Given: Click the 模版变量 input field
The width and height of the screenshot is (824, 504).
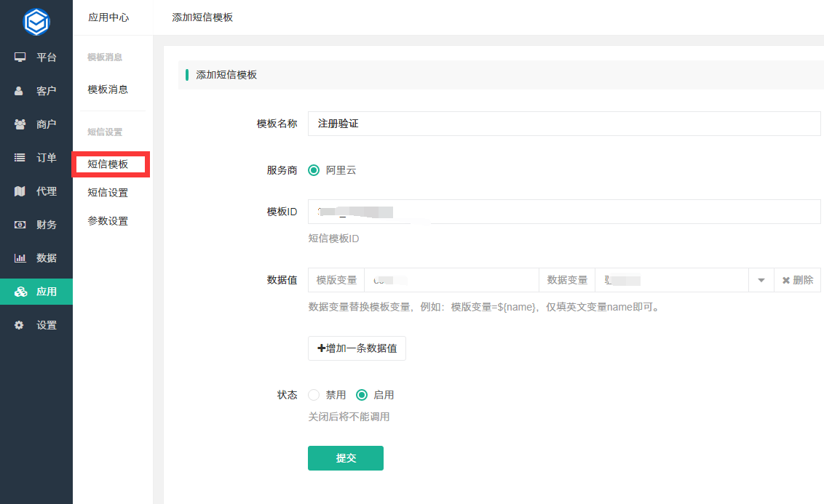Looking at the screenshot, I should 451,280.
